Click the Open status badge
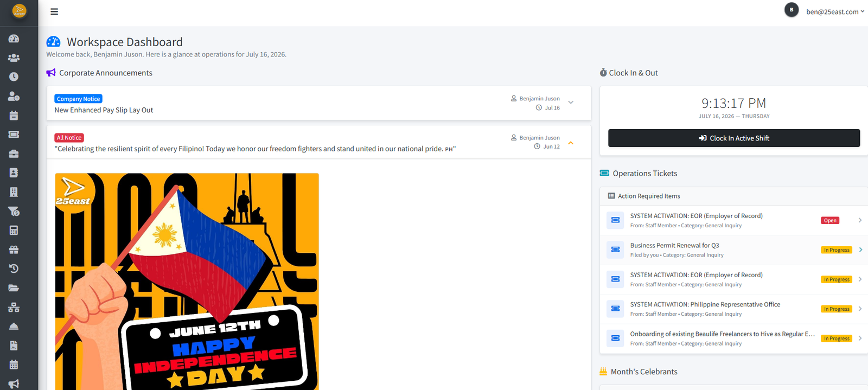Viewport: 868px width, 390px height. click(x=830, y=220)
